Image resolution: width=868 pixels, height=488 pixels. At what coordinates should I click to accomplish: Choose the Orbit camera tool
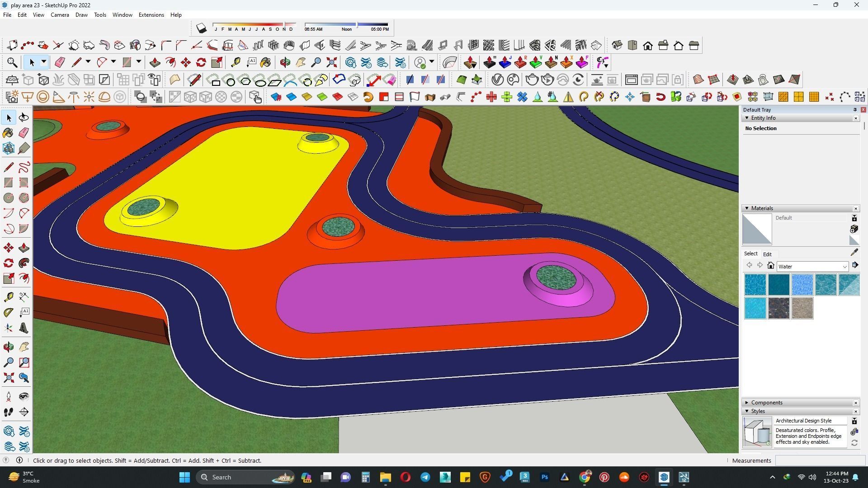click(8, 347)
